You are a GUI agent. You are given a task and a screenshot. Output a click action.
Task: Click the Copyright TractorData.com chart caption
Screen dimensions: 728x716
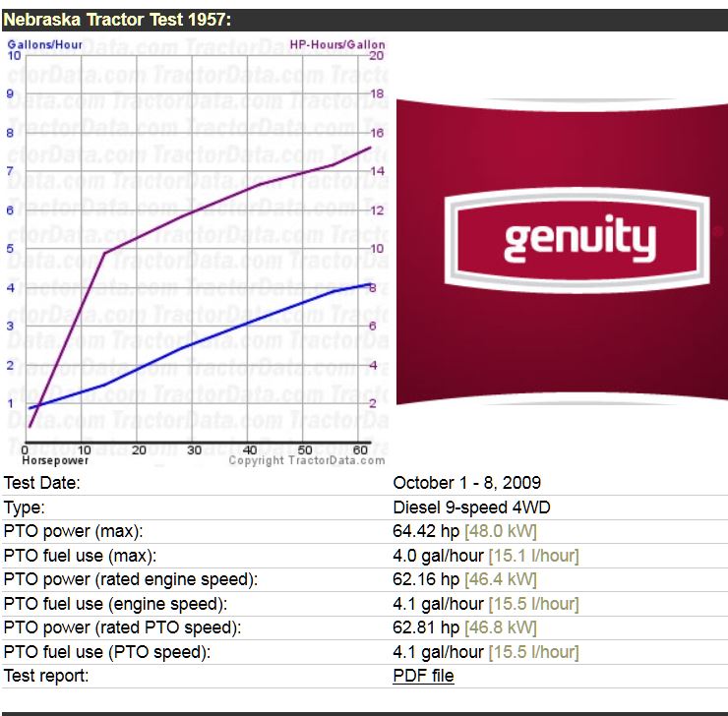click(x=306, y=460)
